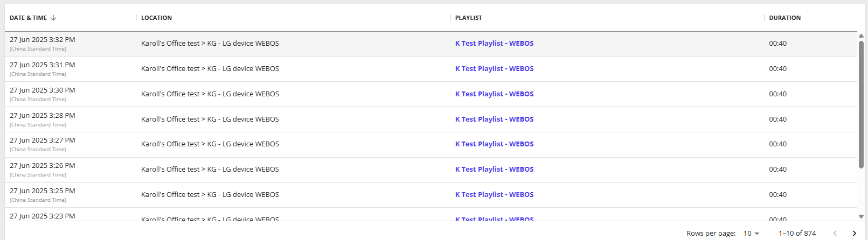The image size is (868, 240).
Task: Go to the previous page of results
Action: pos(835,233)
